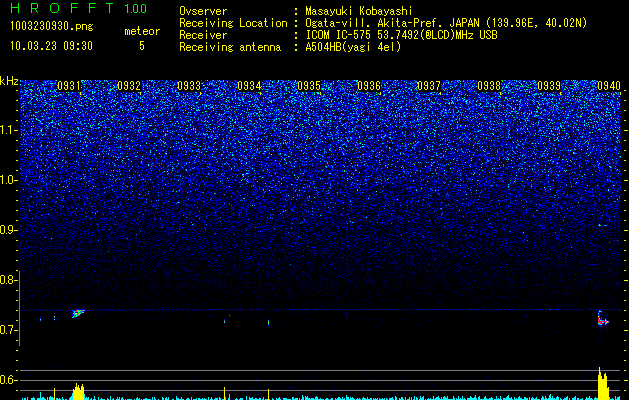Select the meteor label
The width and height of the screenshot is (629, 400).
(142, 31)
